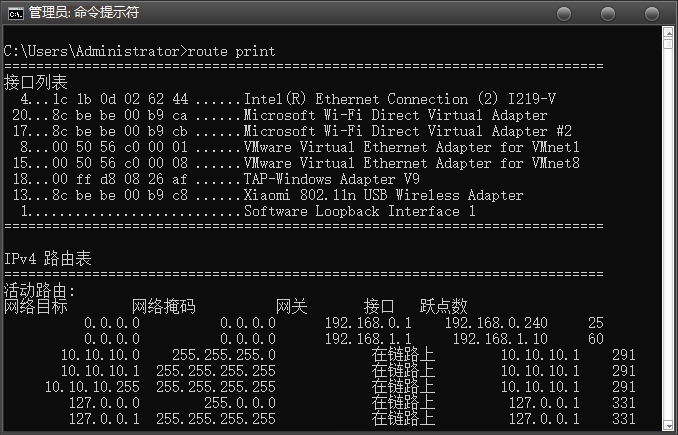Viewport: 678px width, 435px height.
Task: Click the Xiaomi 802.11n USB Wireless Adapter line
Action: (268, 195)
